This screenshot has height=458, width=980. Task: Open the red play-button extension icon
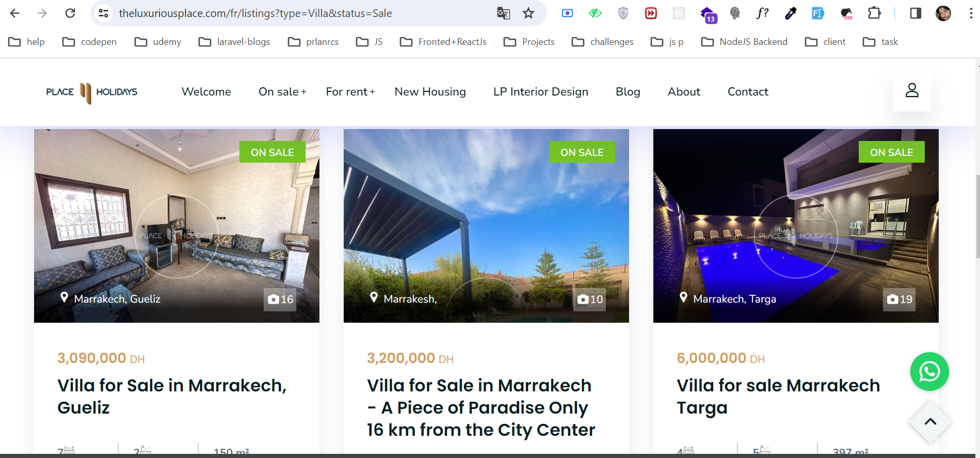pos(651,13)
